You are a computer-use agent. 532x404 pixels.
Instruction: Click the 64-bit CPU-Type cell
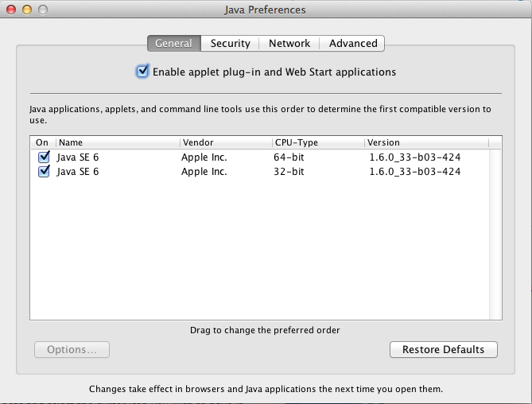coord(289,157)
